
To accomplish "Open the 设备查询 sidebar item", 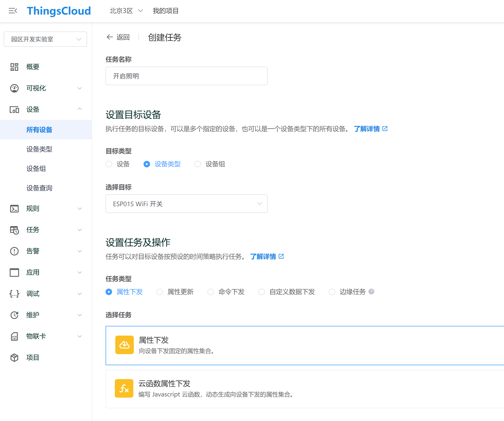I will coord(46,188).
